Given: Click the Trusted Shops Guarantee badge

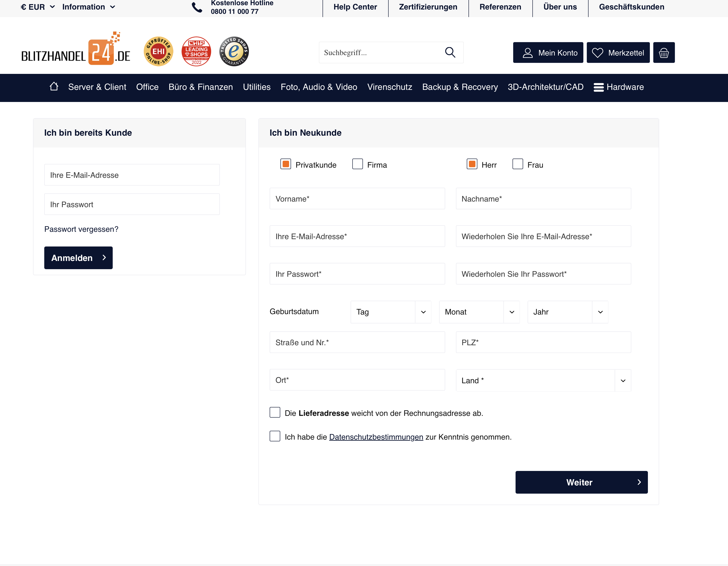Looking at the screenshot, I should point(234,51).
